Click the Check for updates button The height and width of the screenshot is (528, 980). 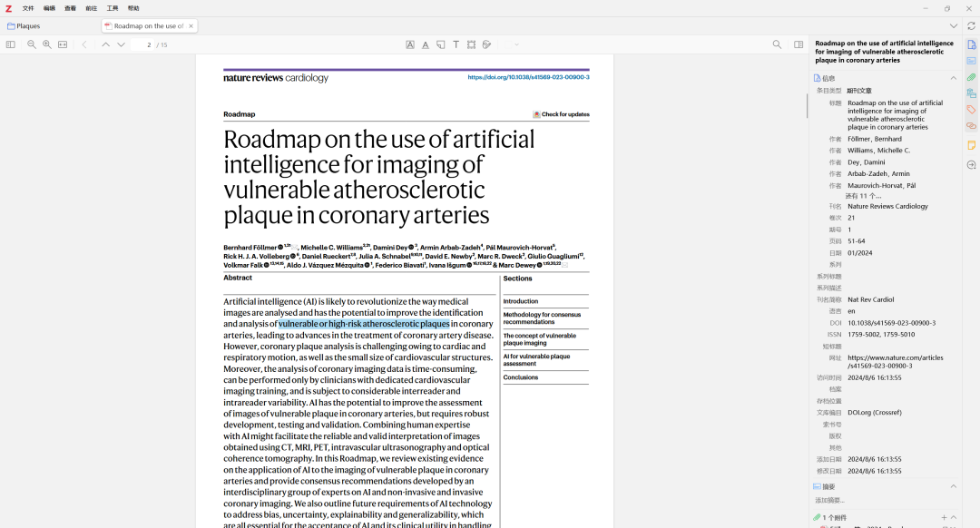click(561, 114)
